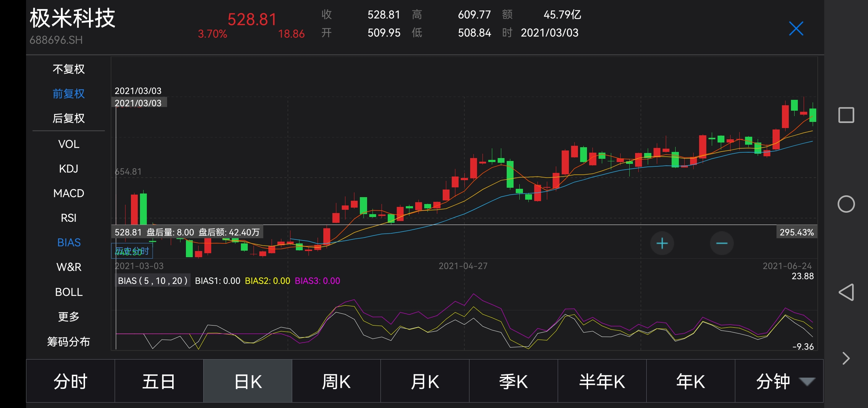This screenshot has height=408, width=868.
Task: Click stock code 688696.SH
Action: point(56,40)
